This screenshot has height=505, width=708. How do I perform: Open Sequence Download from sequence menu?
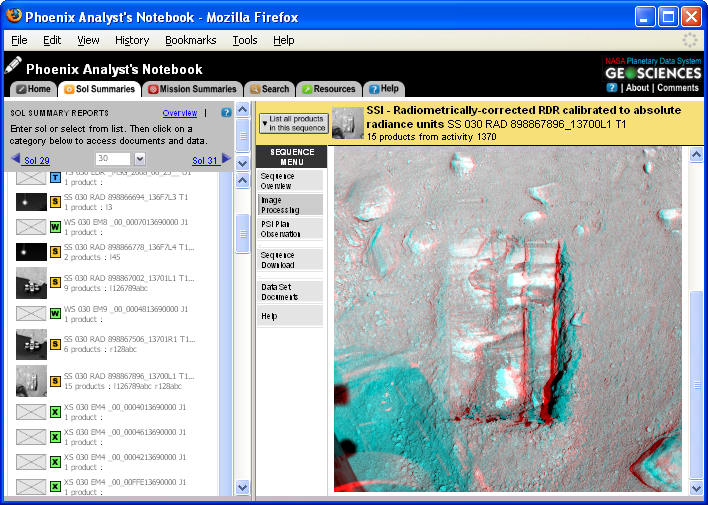[290, 260]
